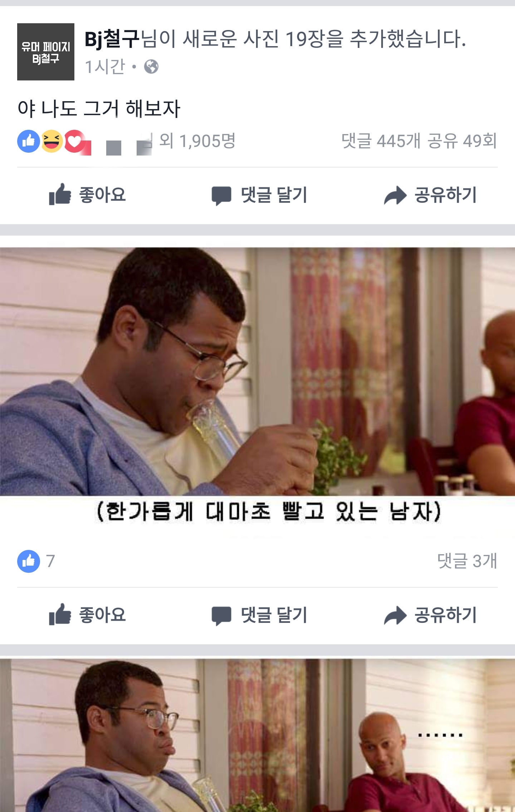Tap the top 댓글 달기 comment button
This screenshot has width=515, height=812.
point(259,195)
